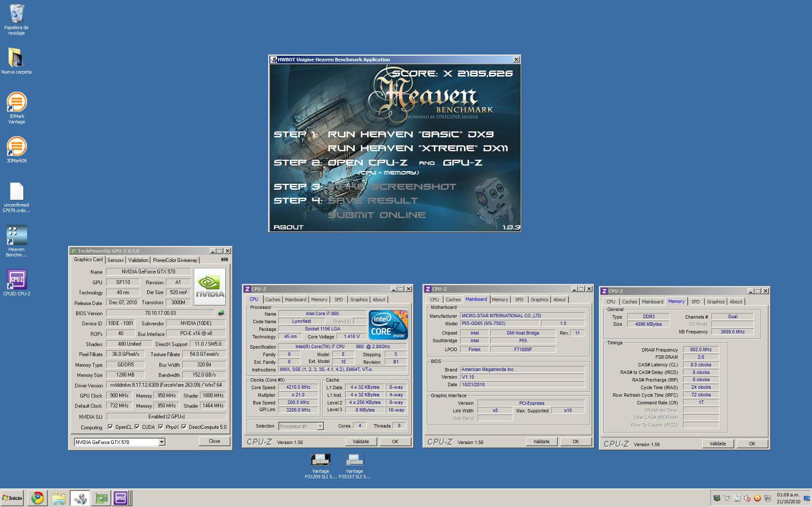
Task: Open Caches tab in CPU-Z processor window
Action: point(273,299)
